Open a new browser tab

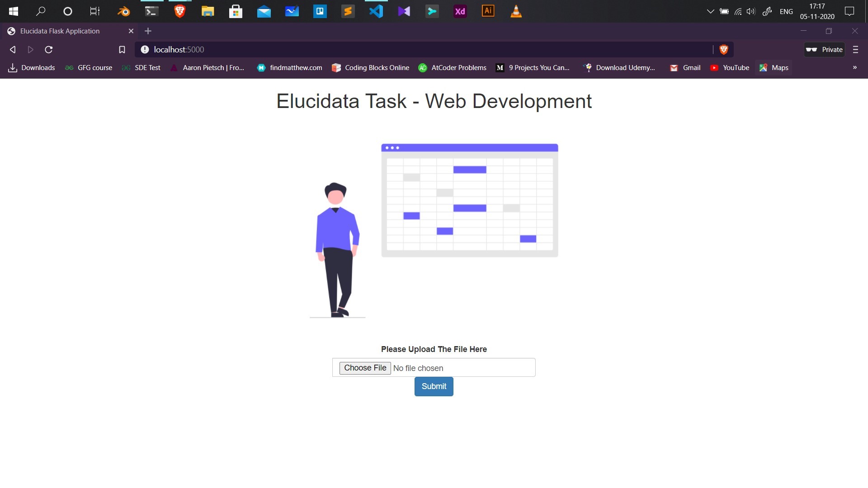pos(148,31)
